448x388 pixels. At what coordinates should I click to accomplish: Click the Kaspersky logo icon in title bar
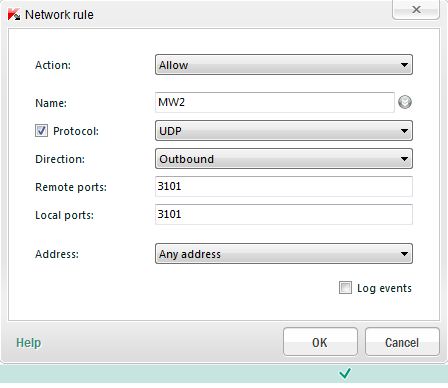click(14, 15)
